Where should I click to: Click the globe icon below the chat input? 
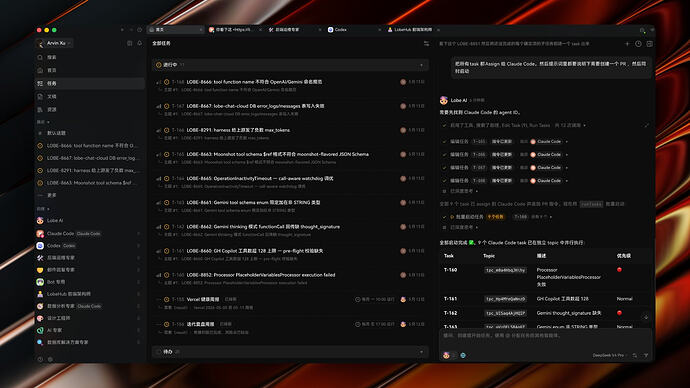pyautogui.click(x=463, y=355)
